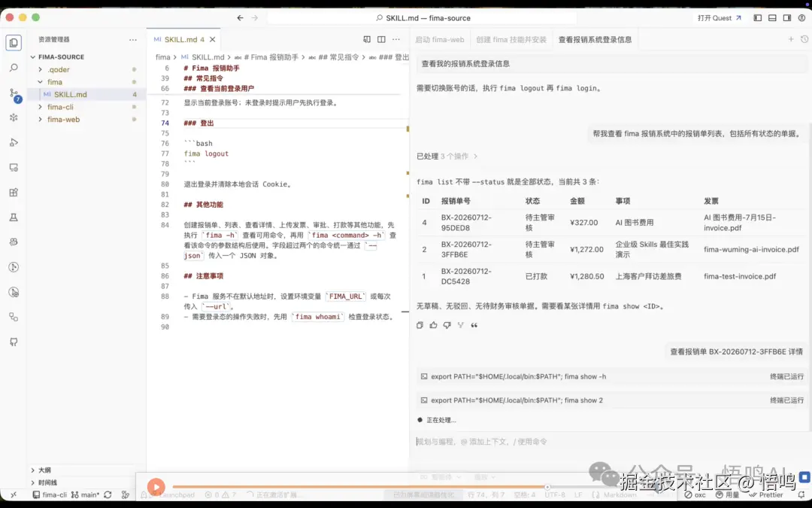Open more editor actions menu
812x508 pixels.
click(x=396, y=39)
